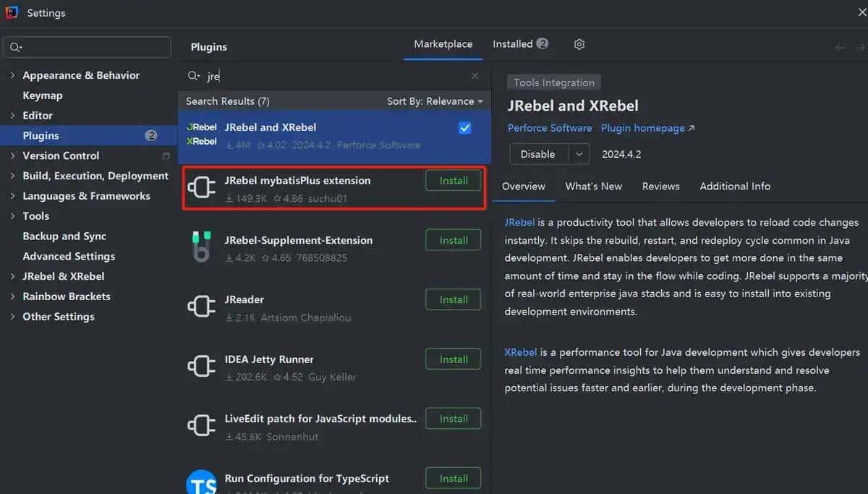Expand the Build, Execution, Deployment section

[x=12, y=176]
